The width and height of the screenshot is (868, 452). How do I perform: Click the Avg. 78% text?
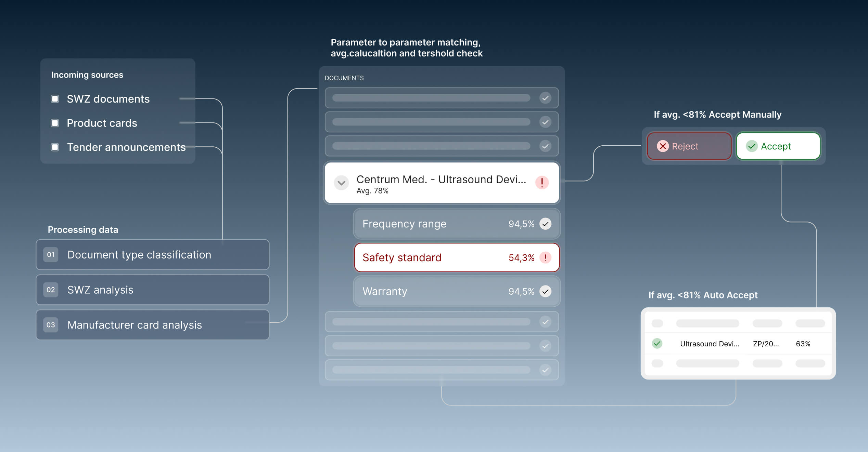[x=372, y=191]
